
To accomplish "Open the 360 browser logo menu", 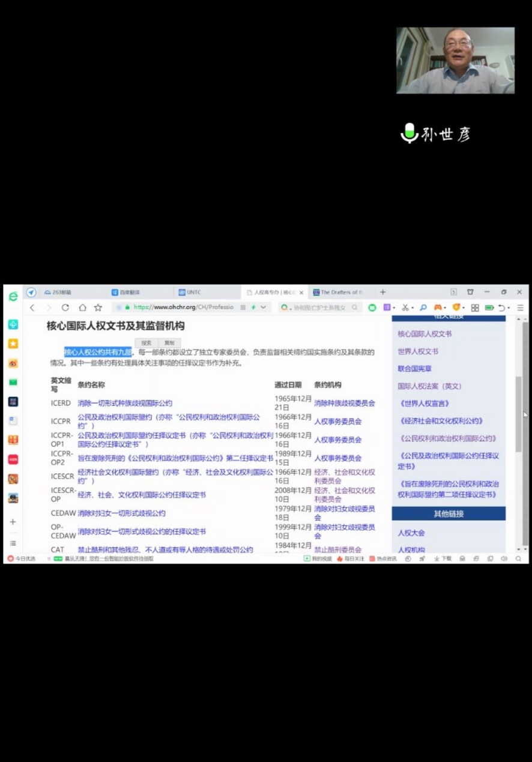I will 13,297.
